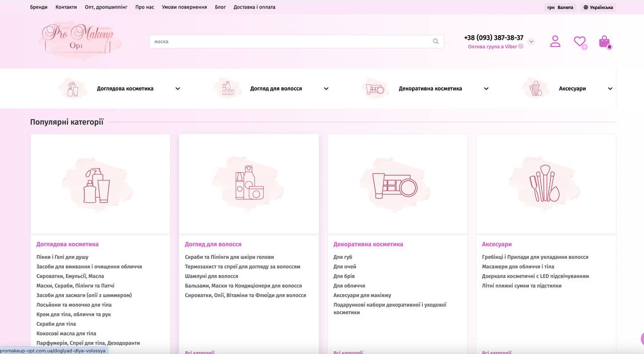Open the Декоративна косметика category card image
The width and height of the screenshot is (644, 354).
point(397,184)
